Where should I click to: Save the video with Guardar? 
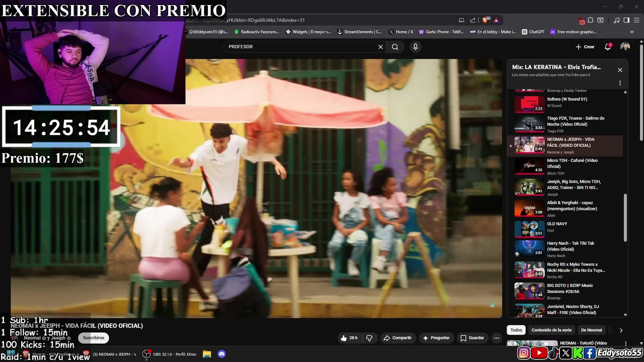tap(472, 338)
